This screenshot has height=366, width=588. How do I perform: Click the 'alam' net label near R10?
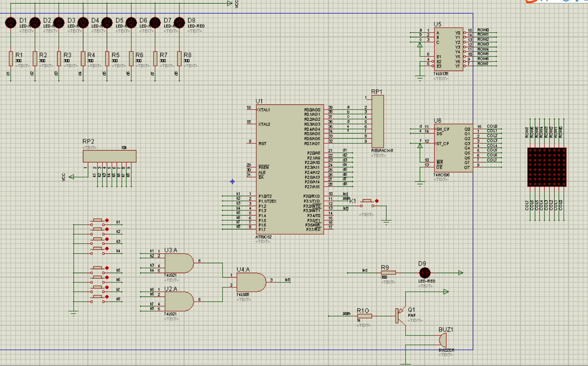346,314
